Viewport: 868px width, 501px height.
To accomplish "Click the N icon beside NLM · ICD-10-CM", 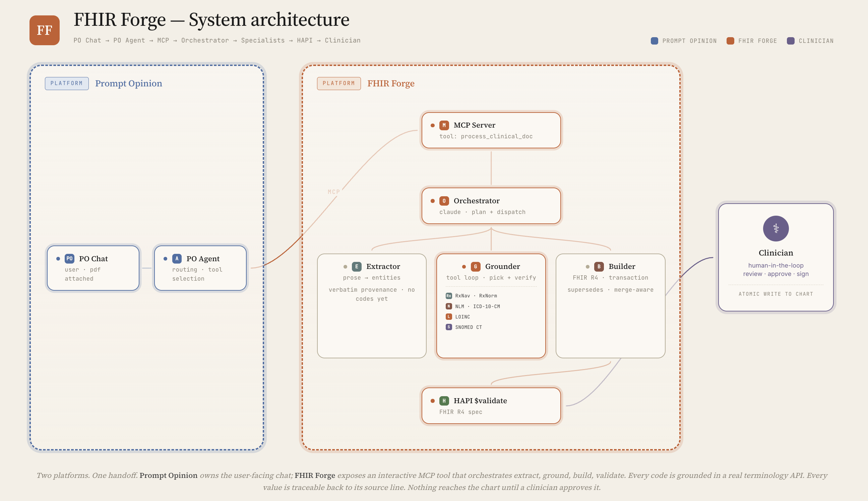I will point(449,306).
